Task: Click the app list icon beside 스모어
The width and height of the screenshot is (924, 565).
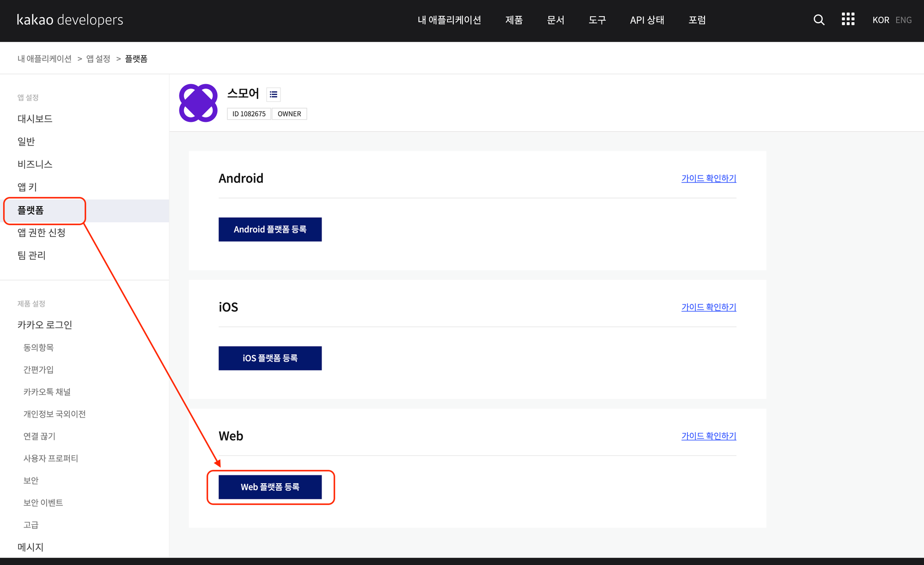Action: coord(274,94)
